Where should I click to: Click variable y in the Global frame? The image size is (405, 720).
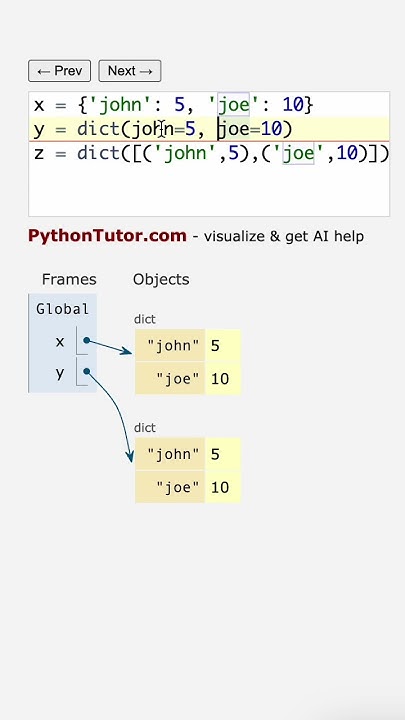coord(60,373)
